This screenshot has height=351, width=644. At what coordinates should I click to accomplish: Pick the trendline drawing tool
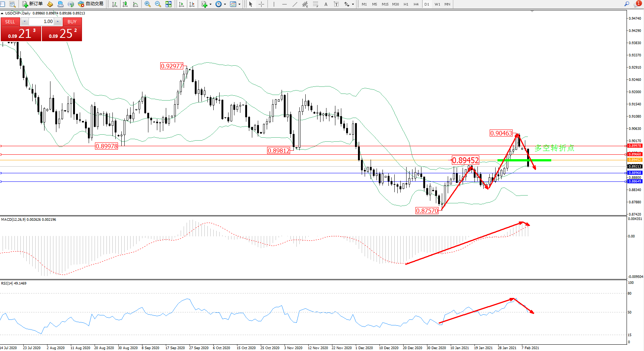295,4
